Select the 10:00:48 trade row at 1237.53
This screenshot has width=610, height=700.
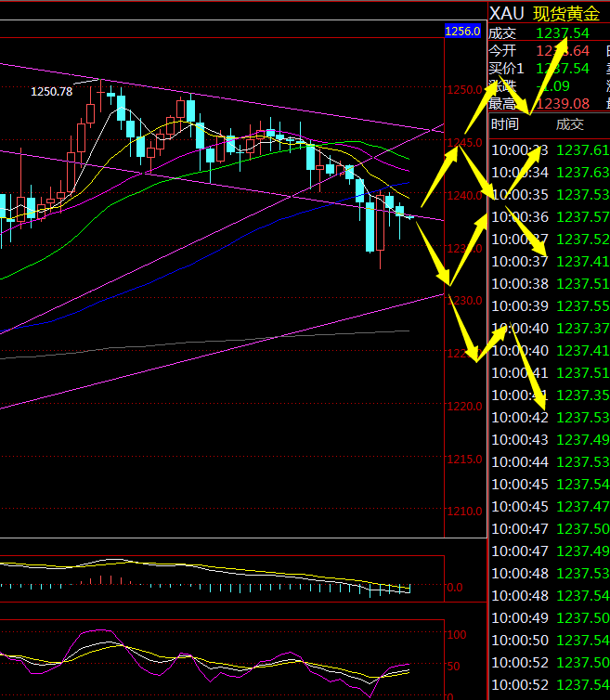coord(550,573)
